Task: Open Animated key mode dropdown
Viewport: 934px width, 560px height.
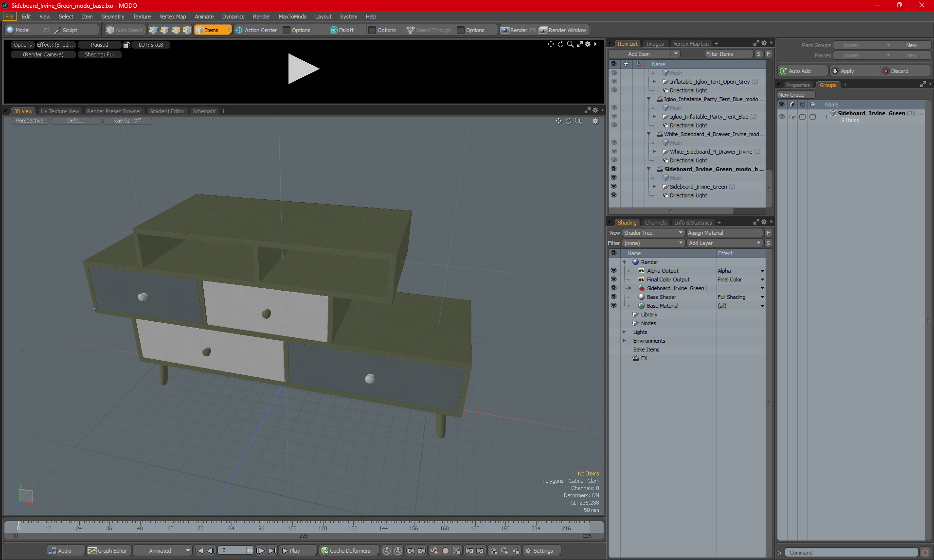Action: pos(162,551)
